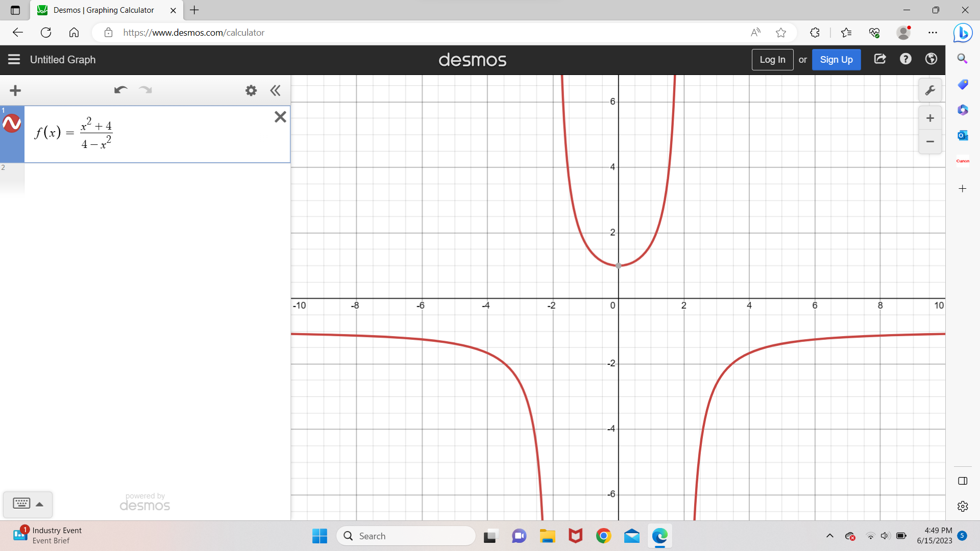
Task: Zoom out using the minus magnifier button
Action: tap(930, 141)
